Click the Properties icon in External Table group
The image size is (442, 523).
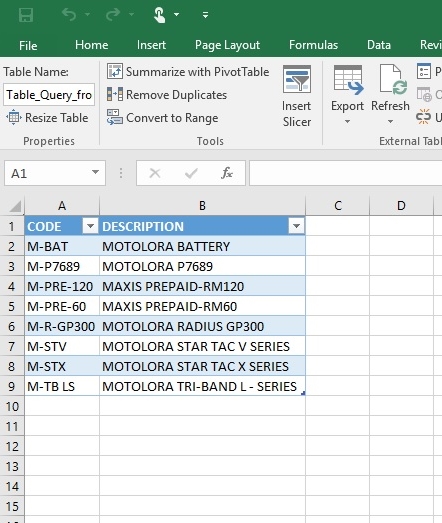coord(424,71)
